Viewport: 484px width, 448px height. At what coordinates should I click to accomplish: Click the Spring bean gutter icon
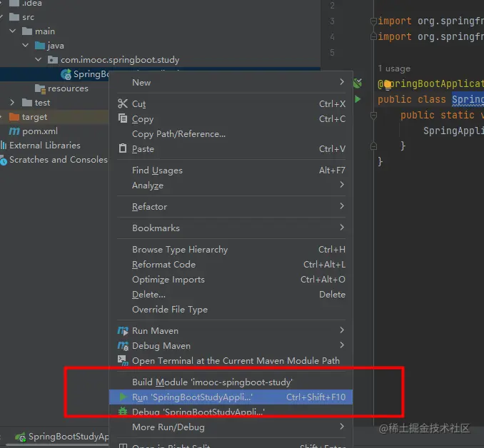tap(358, 83)
